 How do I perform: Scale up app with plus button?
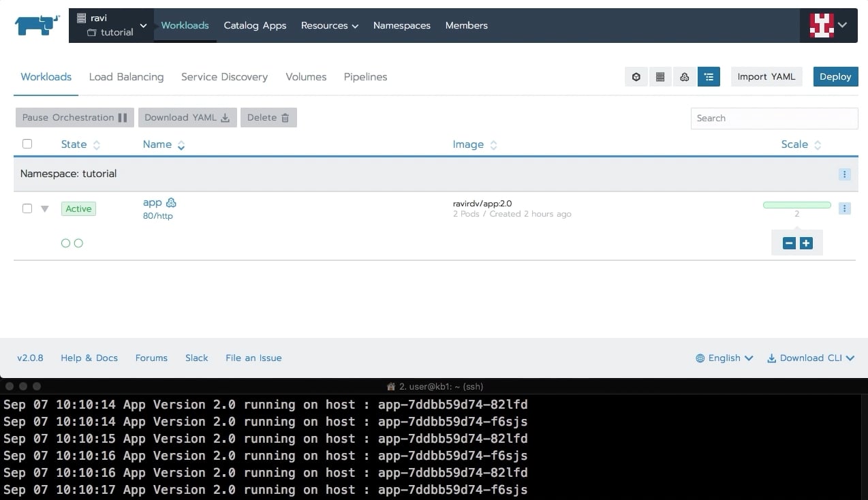[806, 243]
